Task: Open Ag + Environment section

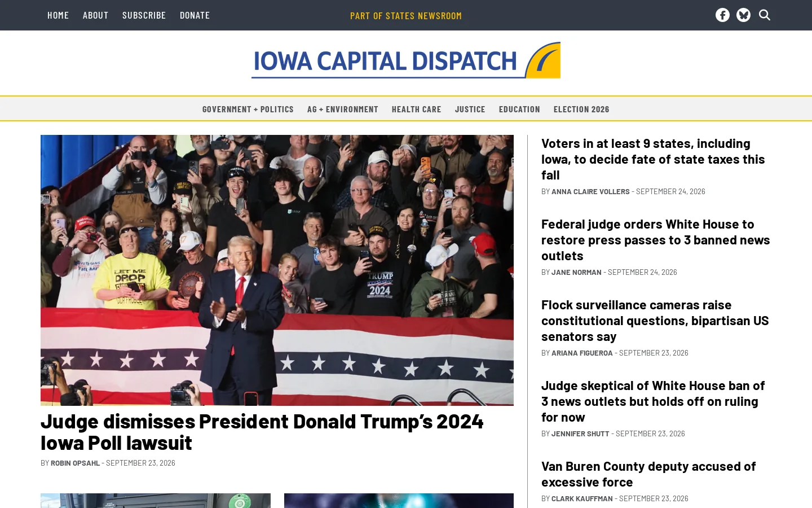Action: coord(343,109)
